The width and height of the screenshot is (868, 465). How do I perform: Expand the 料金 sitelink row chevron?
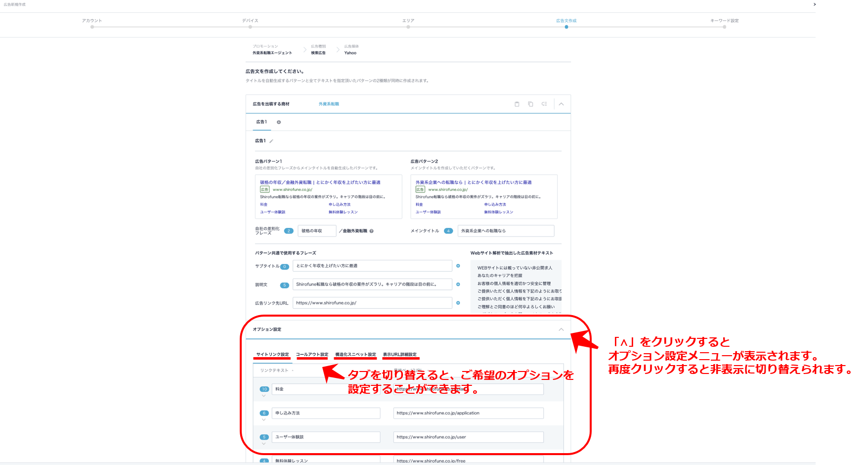pyautogui.click(x=264, y=396)
